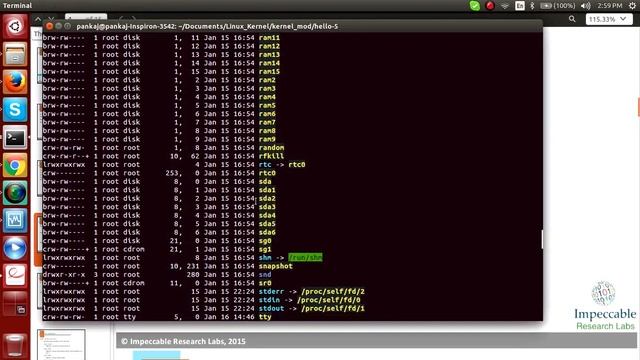The height and width of the screenshot is (360, 640).
Task: Open the Files manager in the dock
Action: click(x=15, y=54)
